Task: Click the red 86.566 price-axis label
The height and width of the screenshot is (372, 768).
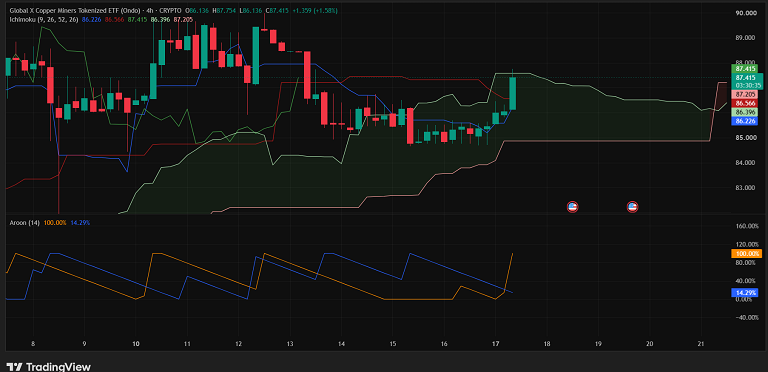Action: tap(744, 103)
